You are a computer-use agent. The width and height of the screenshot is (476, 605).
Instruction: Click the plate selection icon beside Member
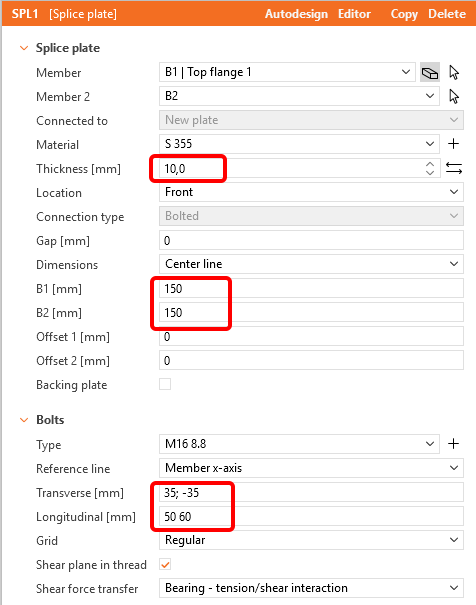430,73
